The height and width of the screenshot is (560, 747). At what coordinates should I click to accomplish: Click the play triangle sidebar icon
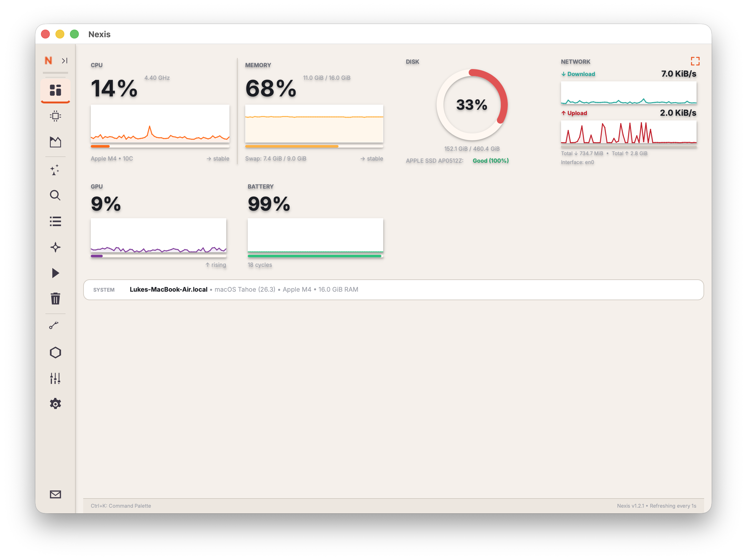[55, 273]
